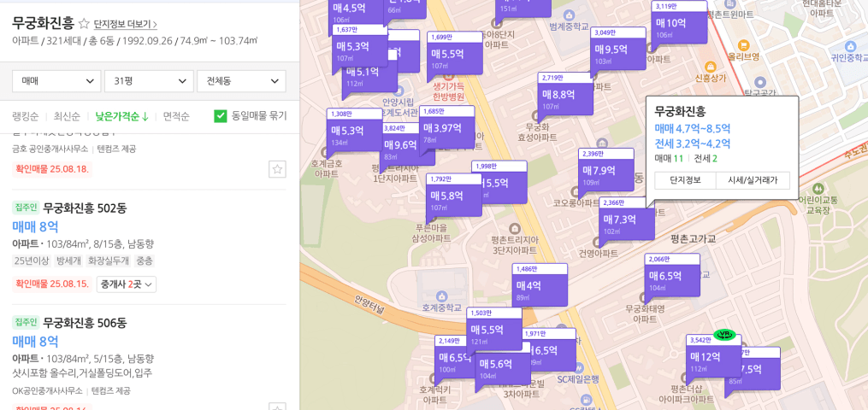Click 매매 4.7억~8.5억 price text in popup
Screen dimensions: 868x410
[693, 129]
